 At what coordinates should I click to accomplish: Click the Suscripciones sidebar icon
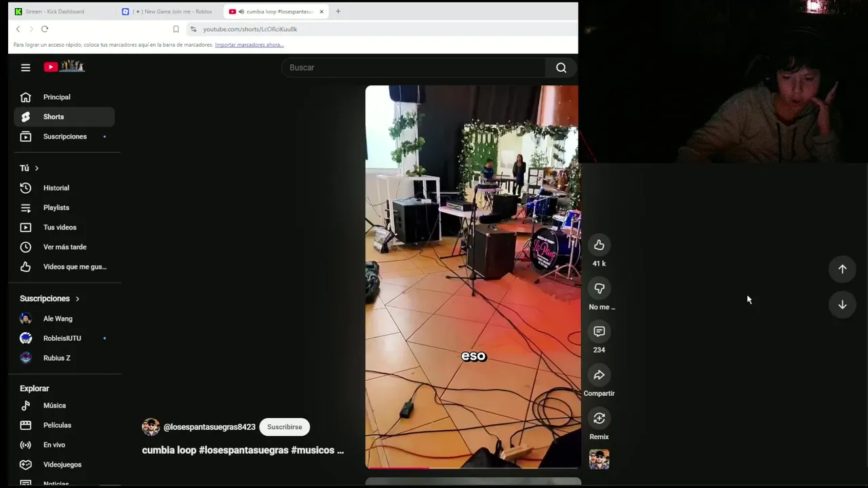(26, 136)
